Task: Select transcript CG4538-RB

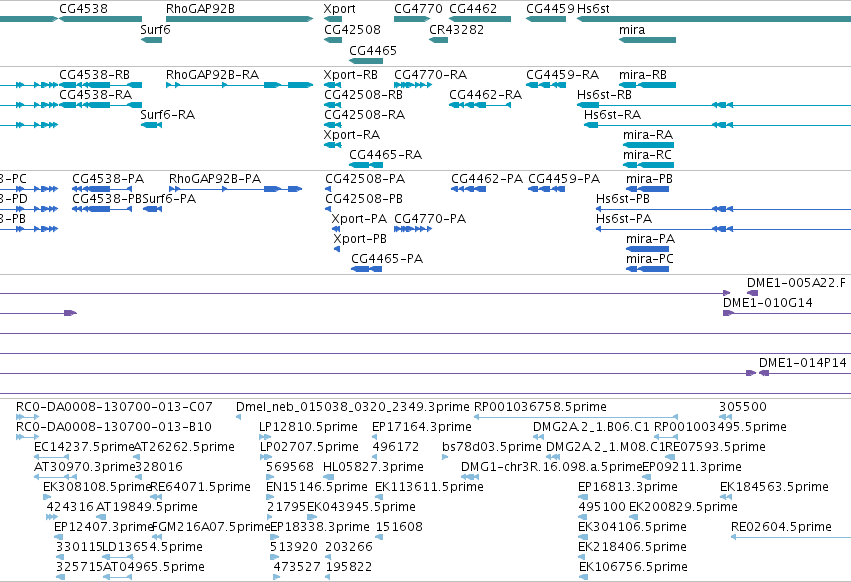Action: tap(94, 75)
